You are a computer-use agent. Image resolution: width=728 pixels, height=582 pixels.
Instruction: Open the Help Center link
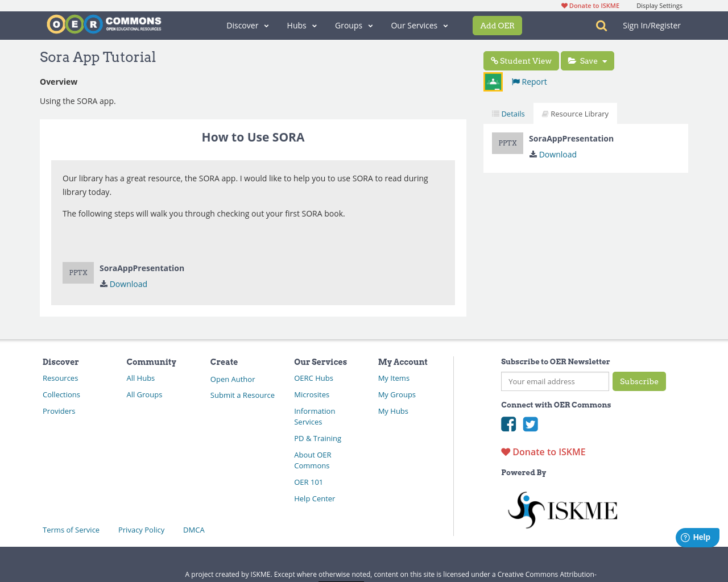click(x=315, y=498)
